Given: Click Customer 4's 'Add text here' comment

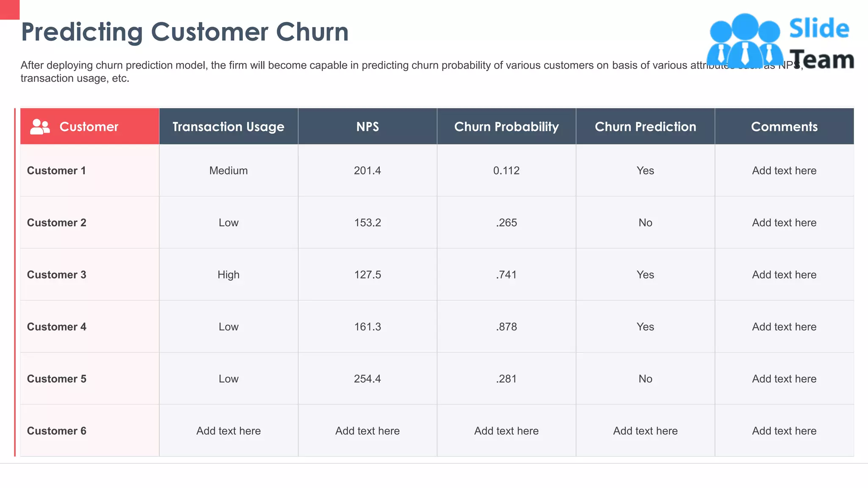Looking at the screenshot, I should click(785, 327).
